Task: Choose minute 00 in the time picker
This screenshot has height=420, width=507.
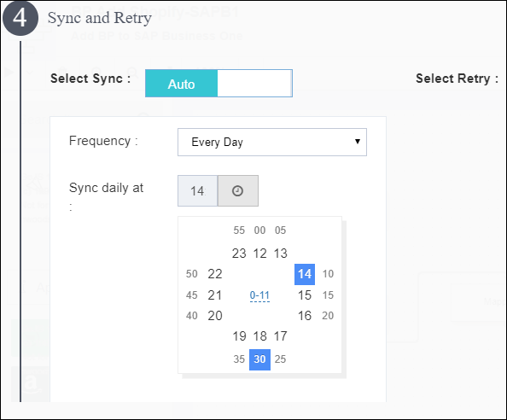Action: 259,230
